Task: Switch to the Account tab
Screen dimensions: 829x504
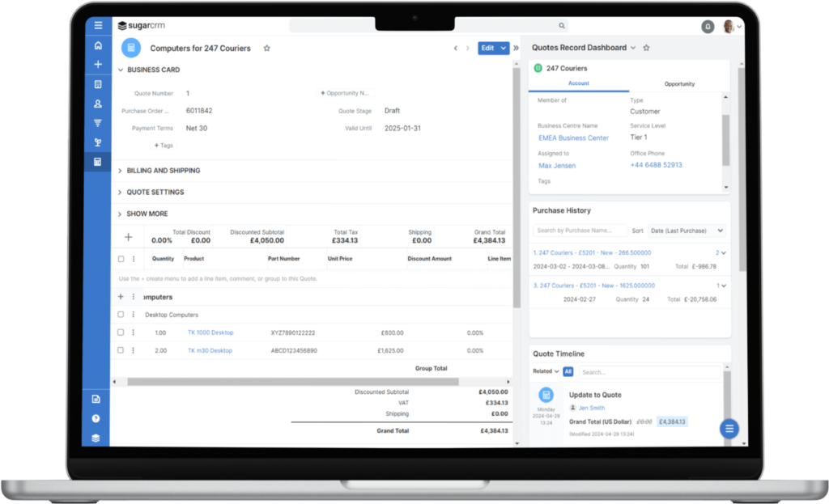Action: pyautogui.click(x=578, y=83)
